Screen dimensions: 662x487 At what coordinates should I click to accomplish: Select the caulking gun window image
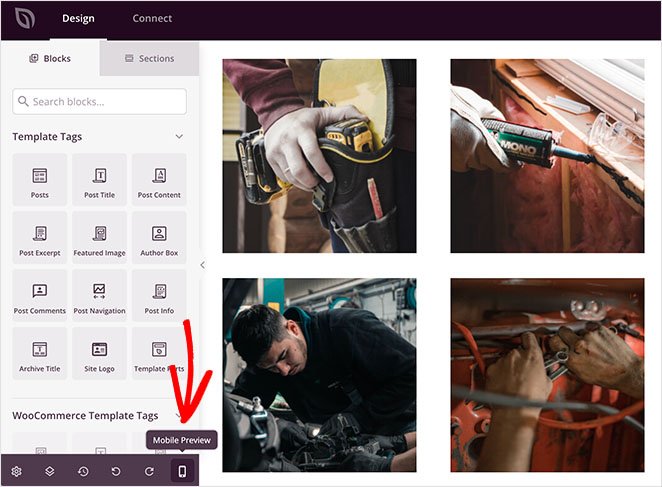pyautogui.click(x=547, y=156)
